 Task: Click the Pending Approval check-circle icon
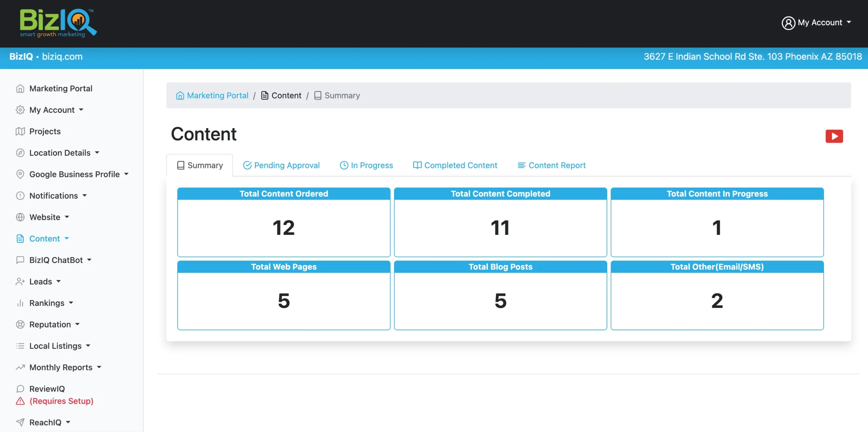tap(247, 165)
